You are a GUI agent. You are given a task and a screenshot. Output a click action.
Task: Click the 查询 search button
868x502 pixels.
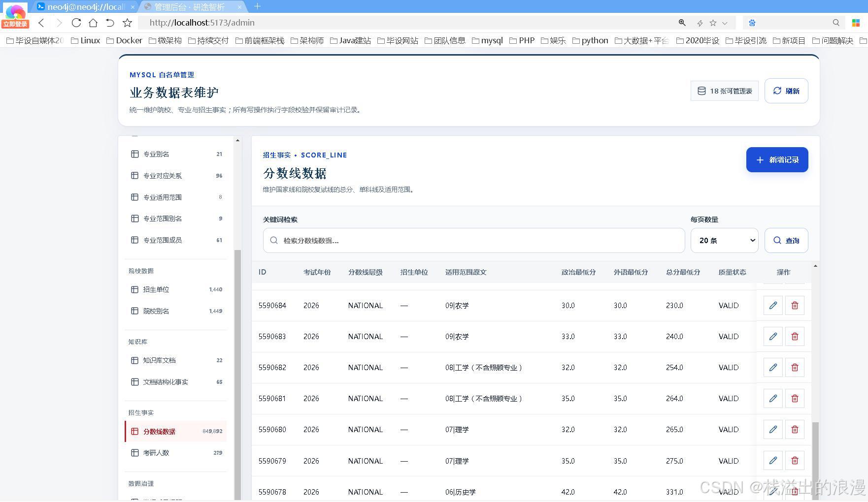click(786, 241)
